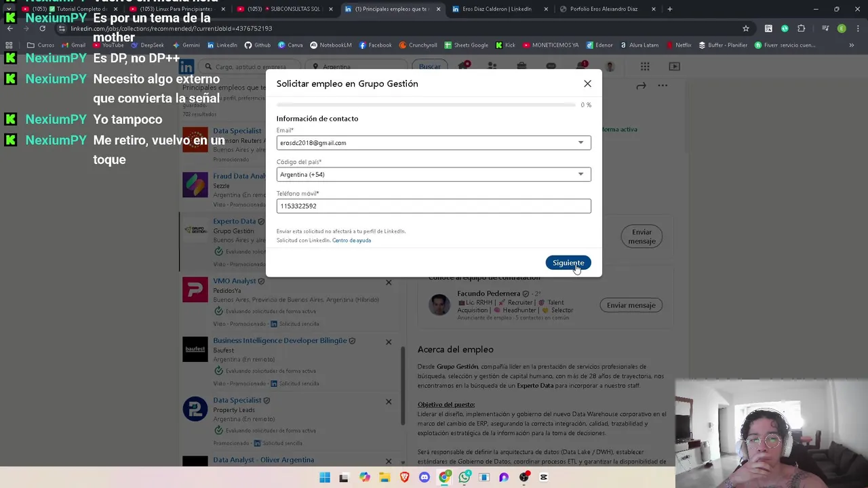Open the NotebookLM bookmark
This screenshot has width=868, height=488.
[331, 45]
